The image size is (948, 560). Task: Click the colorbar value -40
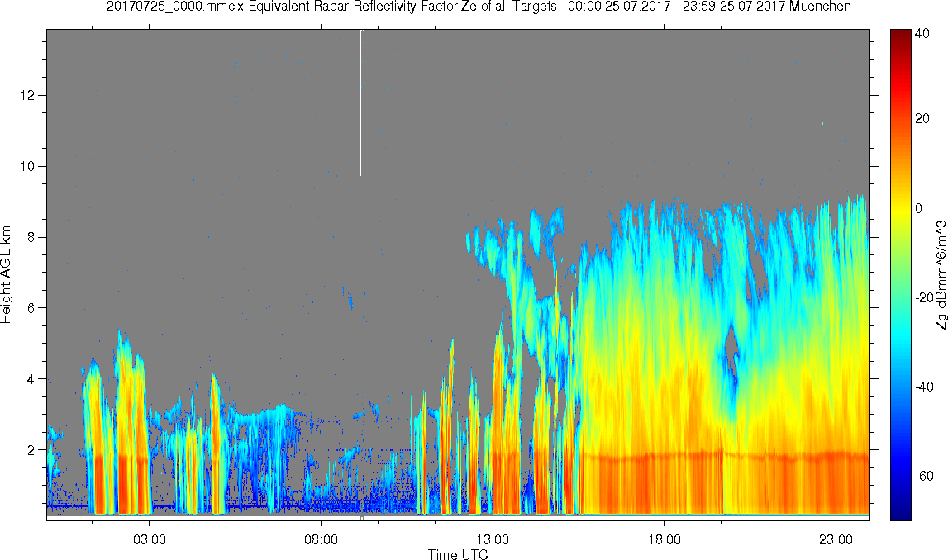[922, 387]
